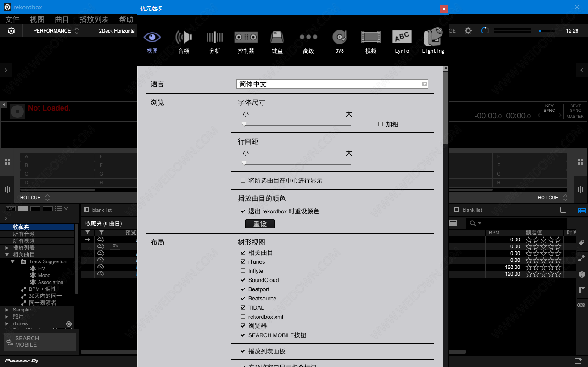Open the 文件 menu
588x367 pixels.
click(x=12, y=19)
